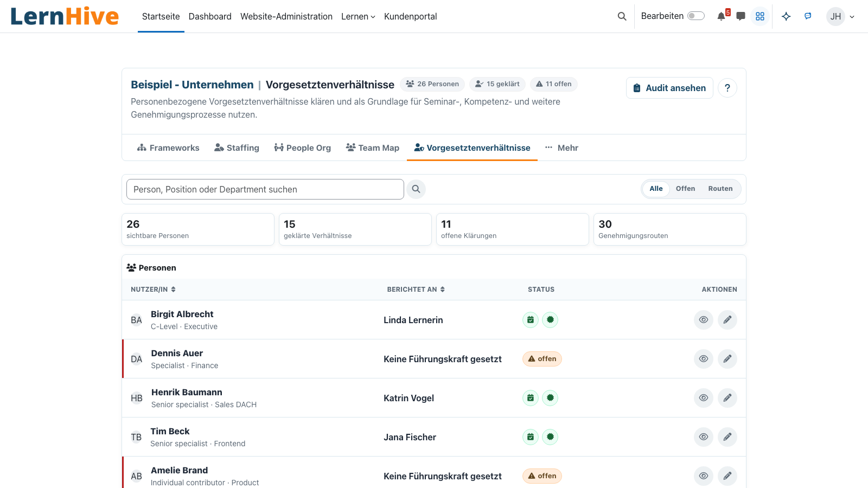Image resolution: width=868 pixels, height=488 pixels.
Task: Open the Team Map tab
Action: point(373,148)
